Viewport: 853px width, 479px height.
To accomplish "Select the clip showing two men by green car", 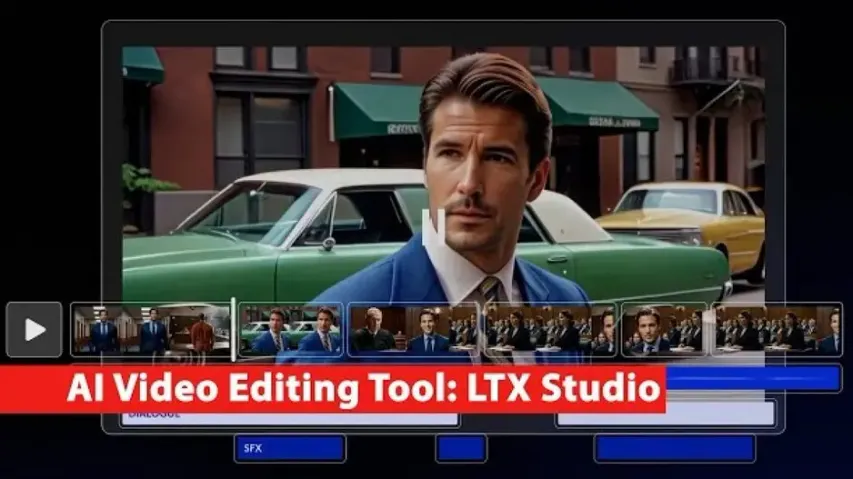I will 291,329.
